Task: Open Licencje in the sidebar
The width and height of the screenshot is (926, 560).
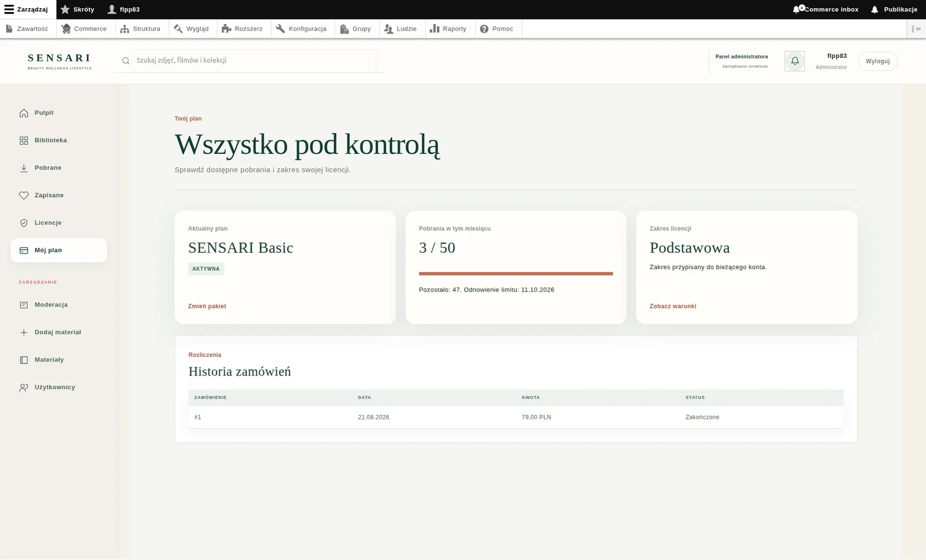Action: (x=58, y=223)
